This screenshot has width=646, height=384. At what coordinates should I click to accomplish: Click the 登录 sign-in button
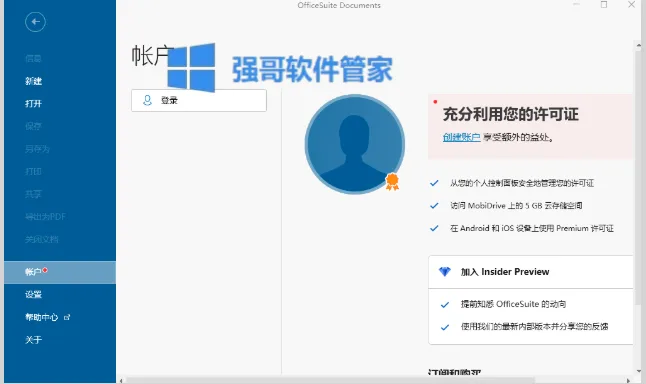coord(199,101)
